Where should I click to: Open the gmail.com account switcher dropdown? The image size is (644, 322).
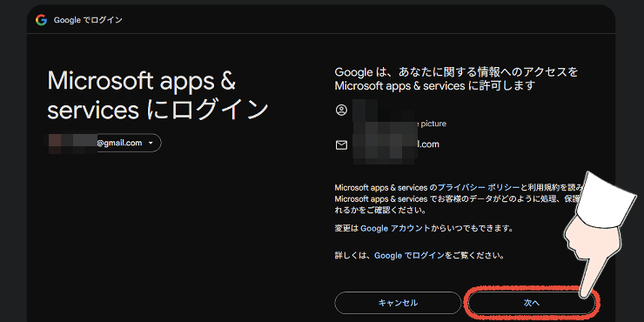[104, 143]
